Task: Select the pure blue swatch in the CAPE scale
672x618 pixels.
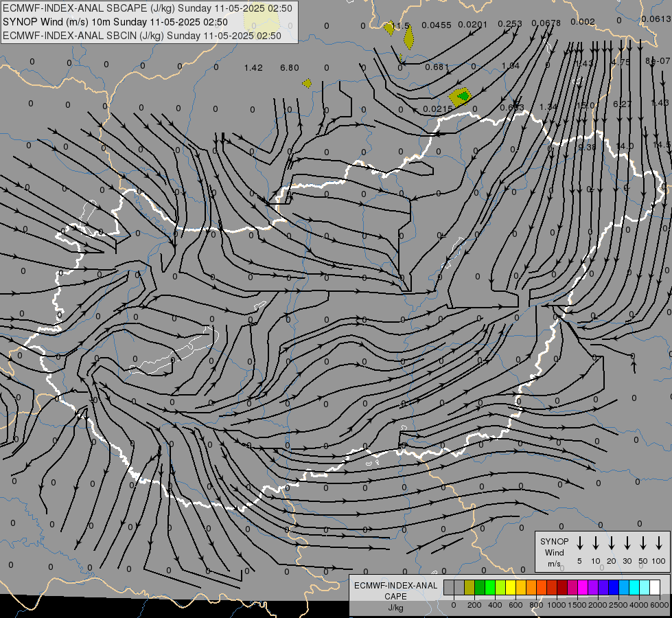Action: coord(613,587)
